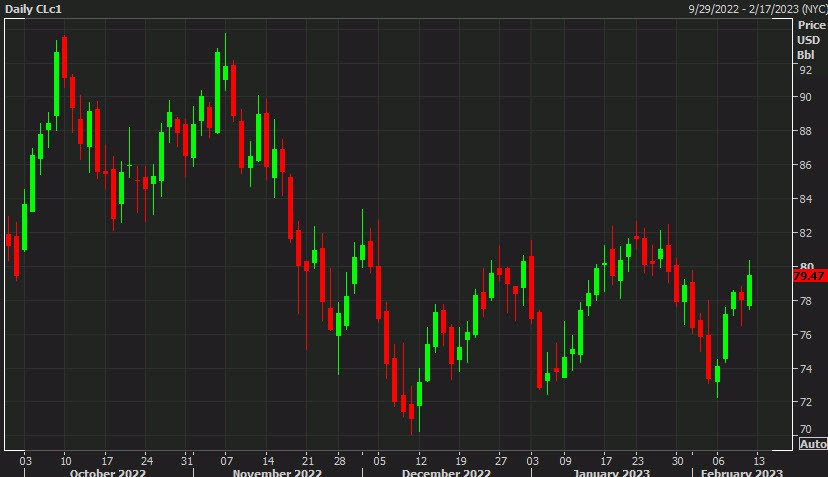Click the 06 February date tick
This screenshot has height=477, width=828.
click(718, 461)
